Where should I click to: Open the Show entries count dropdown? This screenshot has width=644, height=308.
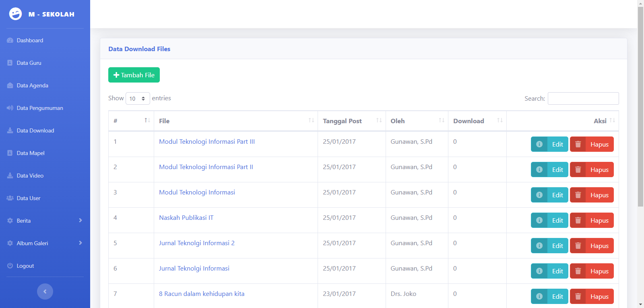138,99
